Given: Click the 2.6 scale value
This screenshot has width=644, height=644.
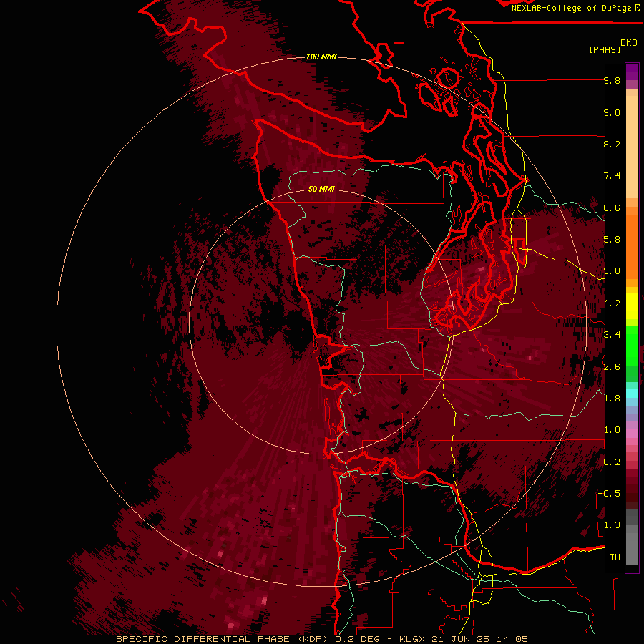Looking at the screenshot, I should pos(612,367).
